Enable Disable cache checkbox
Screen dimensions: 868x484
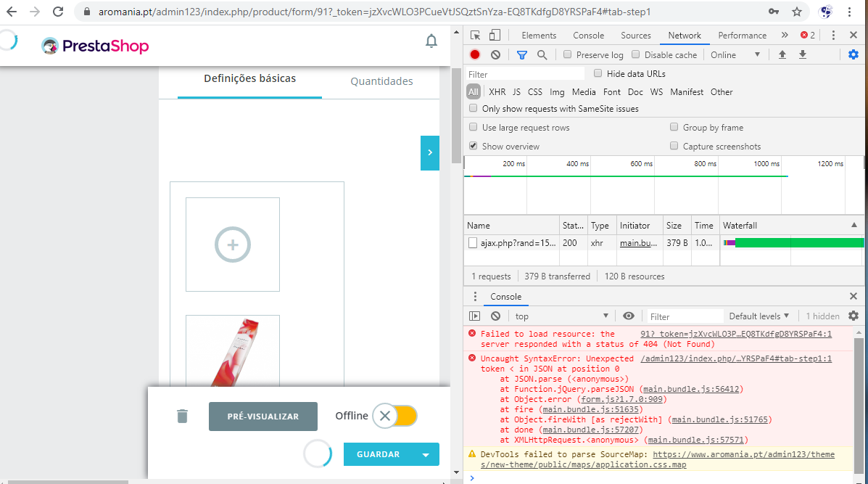pos(635,54)
